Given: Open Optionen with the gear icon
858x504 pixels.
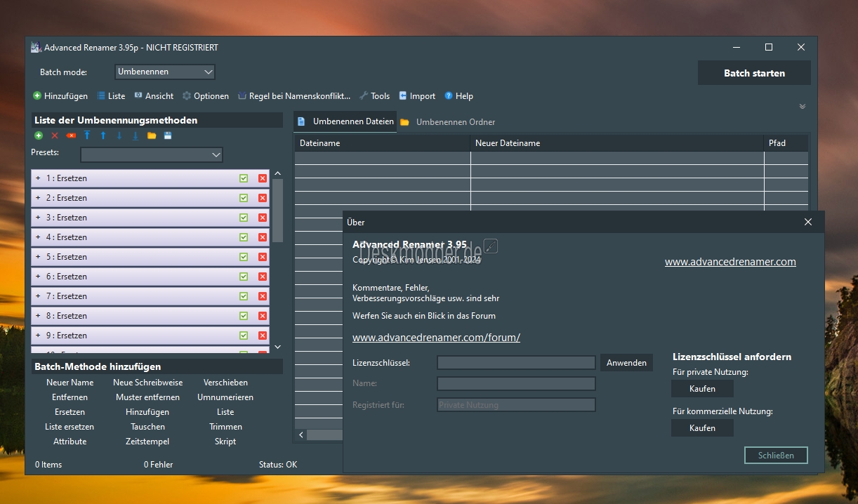Looking at the screenshot, I should (206, 96).
